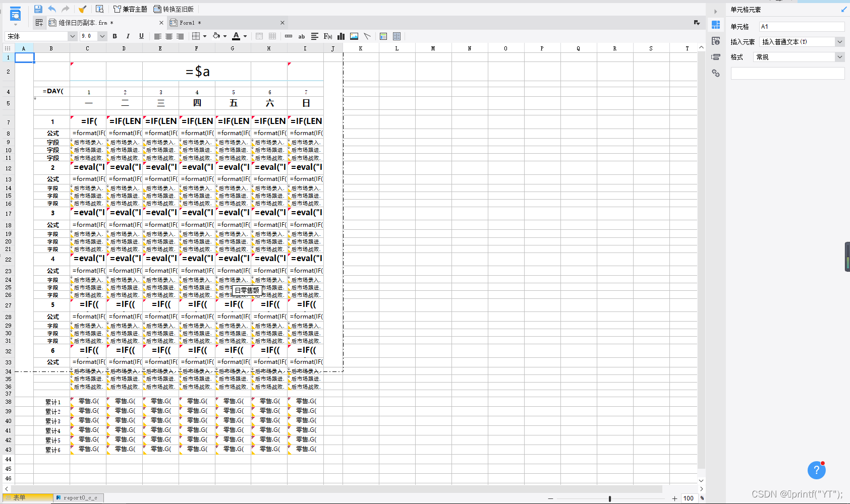Toggle italic formatting
Viewport: 850px width, 504px height.
128,36
